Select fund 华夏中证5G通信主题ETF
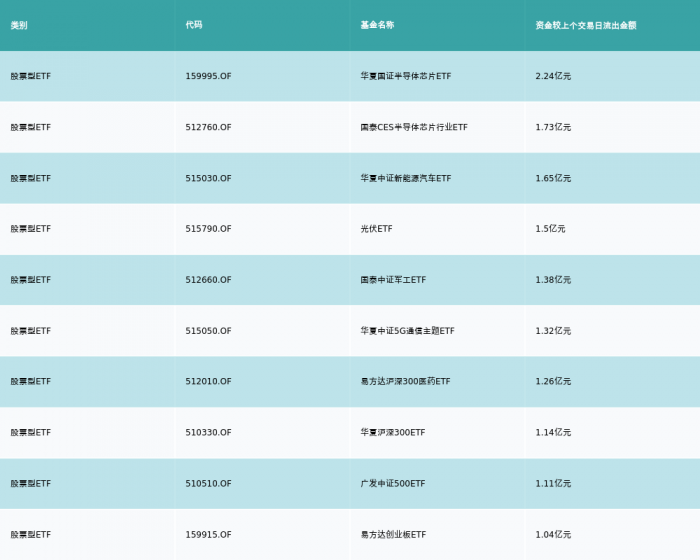The height and width of the screenshot is (560, 700). [408, 331]
